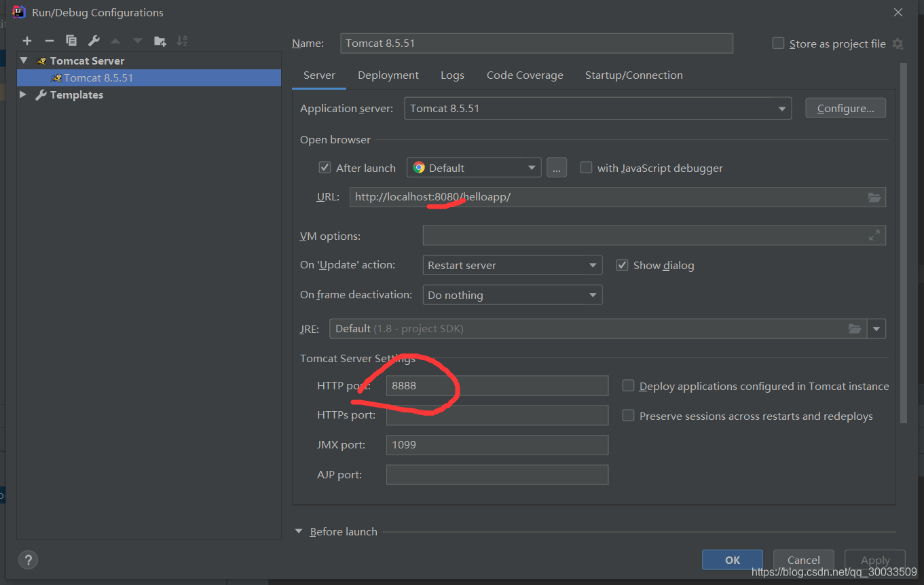Screen dimensions: 924x585
Task: Enable with JavaScript debugger
Action: [586, 168]
